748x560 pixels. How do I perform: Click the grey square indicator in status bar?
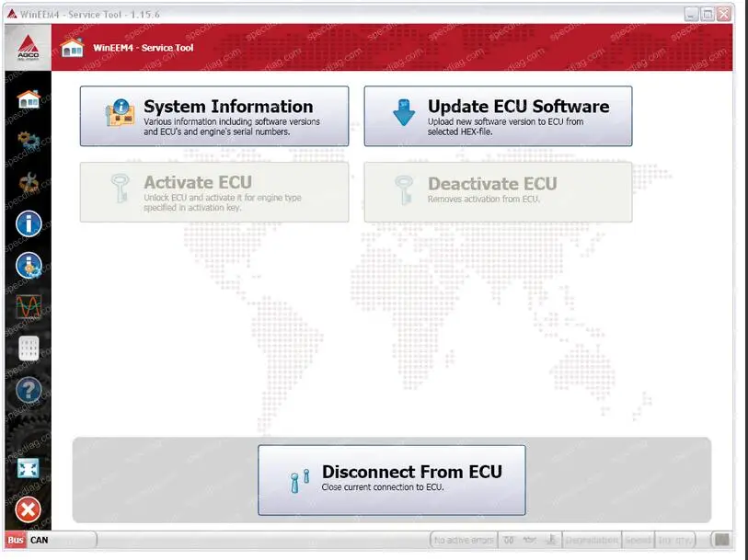coord(721,540)
